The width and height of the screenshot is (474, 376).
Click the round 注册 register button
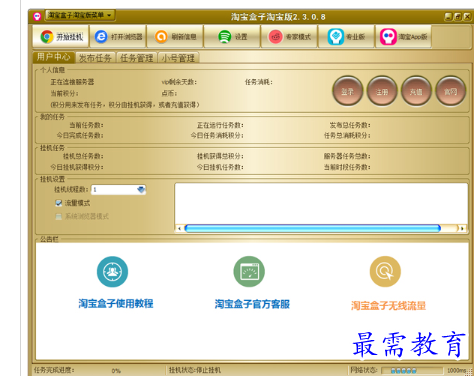382,91
